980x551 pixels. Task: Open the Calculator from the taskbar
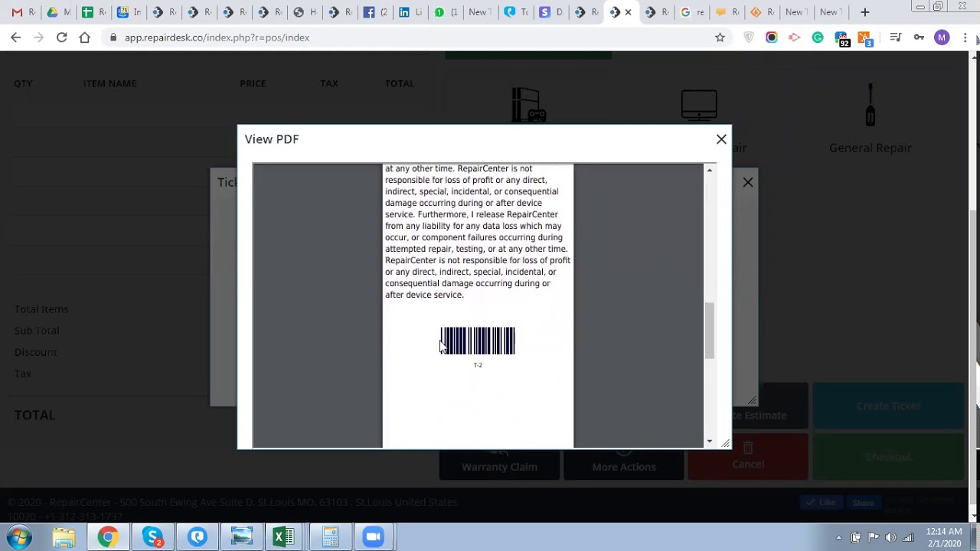330,537
